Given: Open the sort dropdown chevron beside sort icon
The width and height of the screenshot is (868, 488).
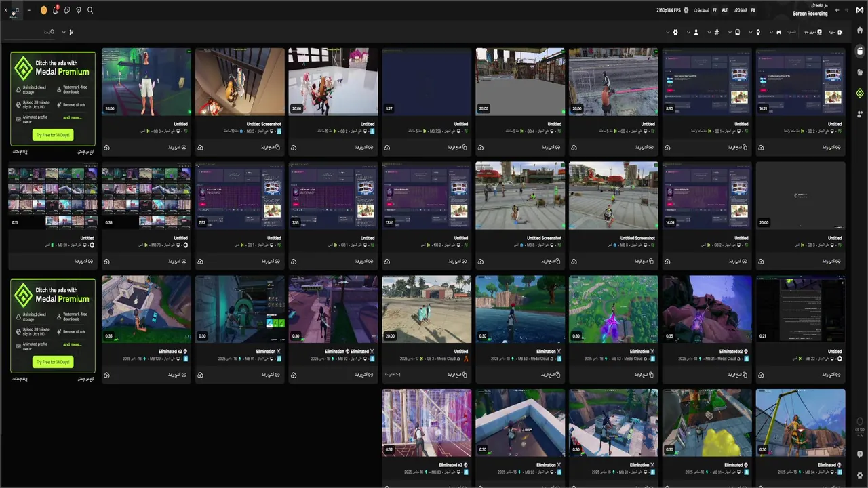Looking at the screenshot, I should tap(64, 32).
